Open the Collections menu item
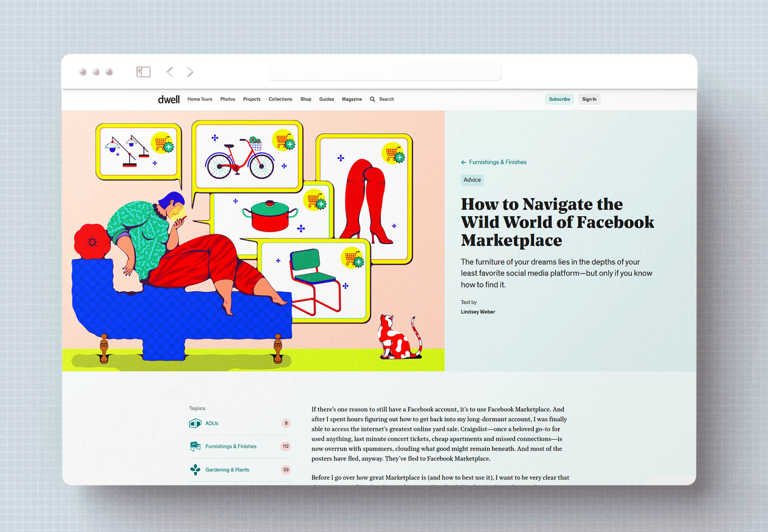The image size is (768, 532). click(280, 99)
